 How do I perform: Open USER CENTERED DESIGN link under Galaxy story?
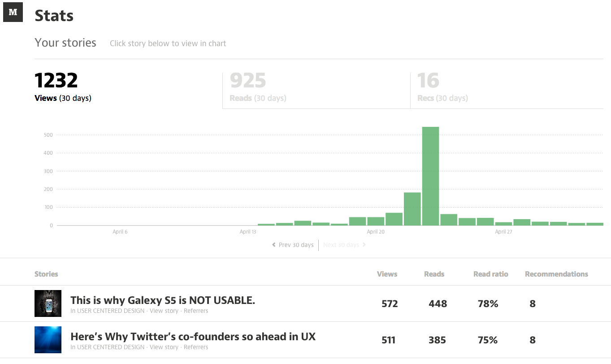coord(111,311)
